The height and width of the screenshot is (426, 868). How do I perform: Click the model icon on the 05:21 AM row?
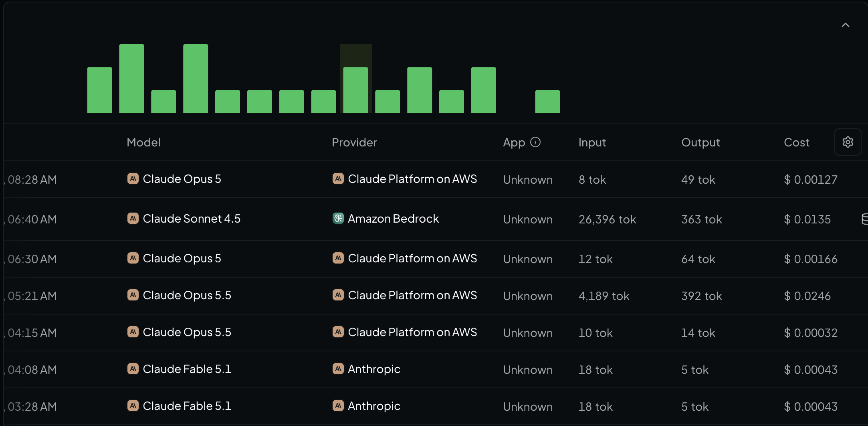point(133,295)
